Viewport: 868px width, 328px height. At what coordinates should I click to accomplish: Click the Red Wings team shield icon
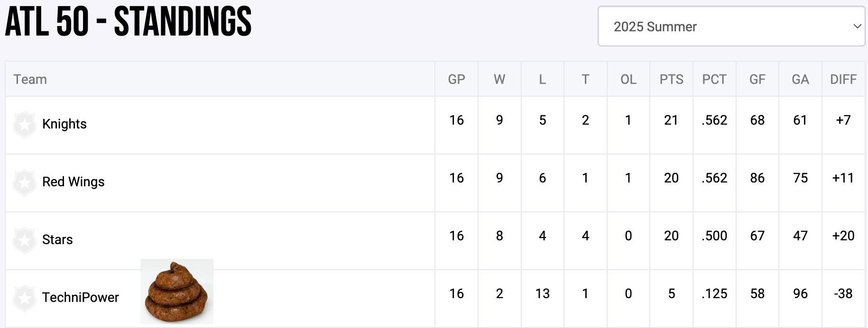click(25, 182)
